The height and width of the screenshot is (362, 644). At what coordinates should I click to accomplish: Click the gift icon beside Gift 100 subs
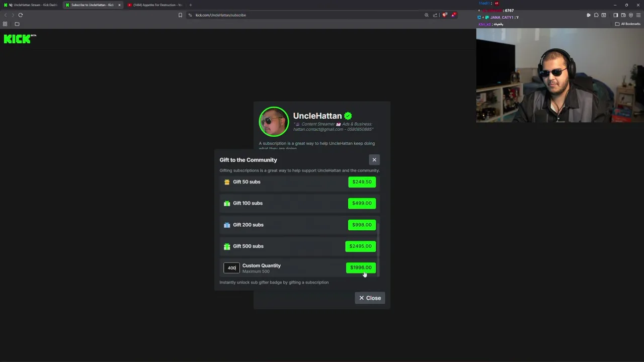pos(227,203)
